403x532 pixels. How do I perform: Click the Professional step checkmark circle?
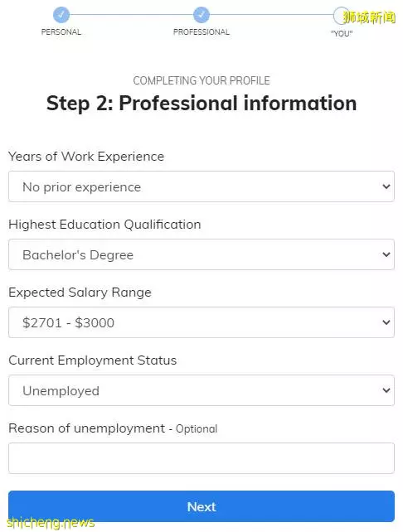pos(201,15)
